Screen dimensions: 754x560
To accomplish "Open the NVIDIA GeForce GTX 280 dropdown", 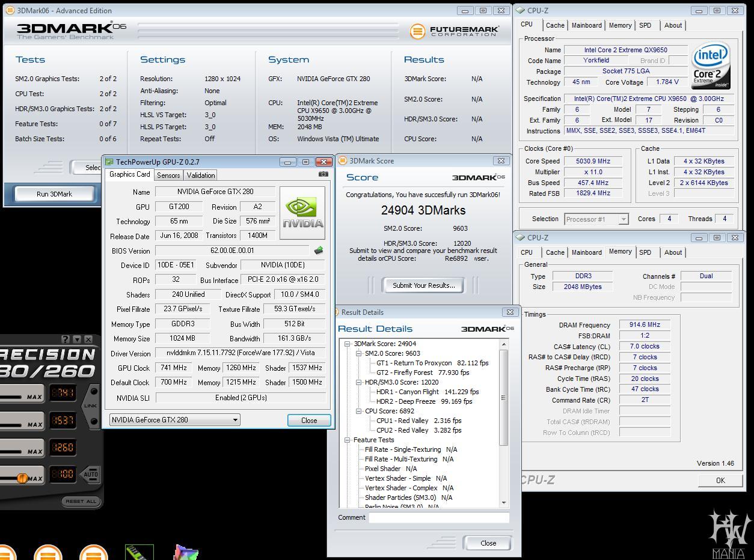I will coord(174,420).
